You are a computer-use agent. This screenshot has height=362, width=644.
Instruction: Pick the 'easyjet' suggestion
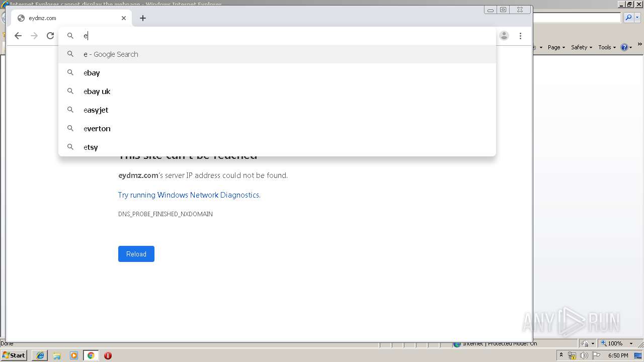tap(277, 110)
